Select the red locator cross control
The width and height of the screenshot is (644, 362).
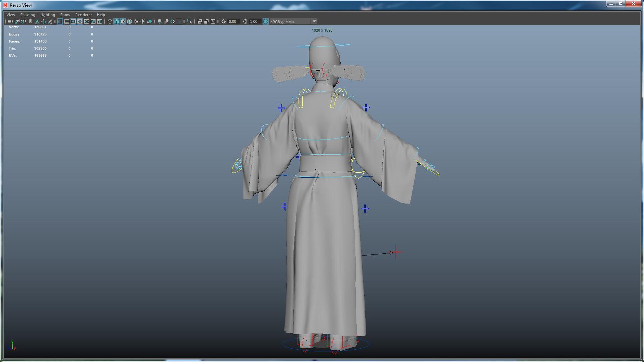396,252
